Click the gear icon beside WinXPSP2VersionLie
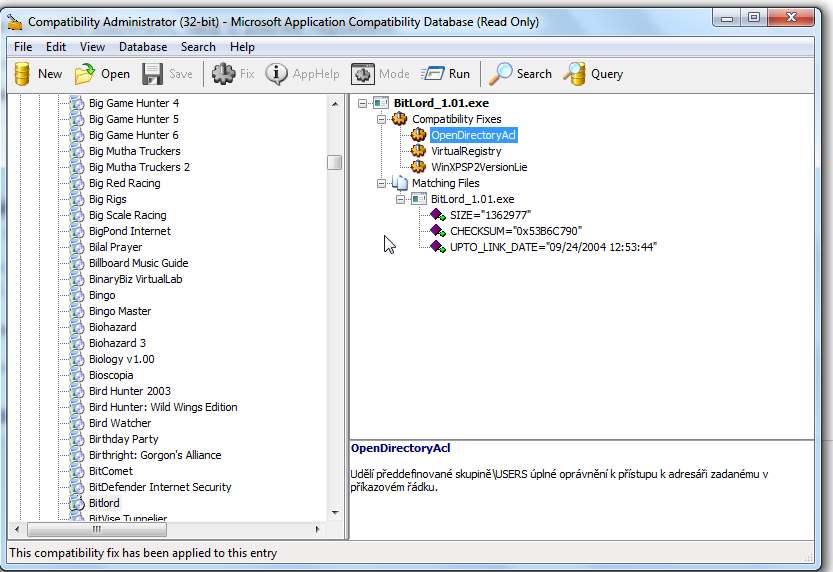This screenshot has width=833, height=572. tap(419, 167)
